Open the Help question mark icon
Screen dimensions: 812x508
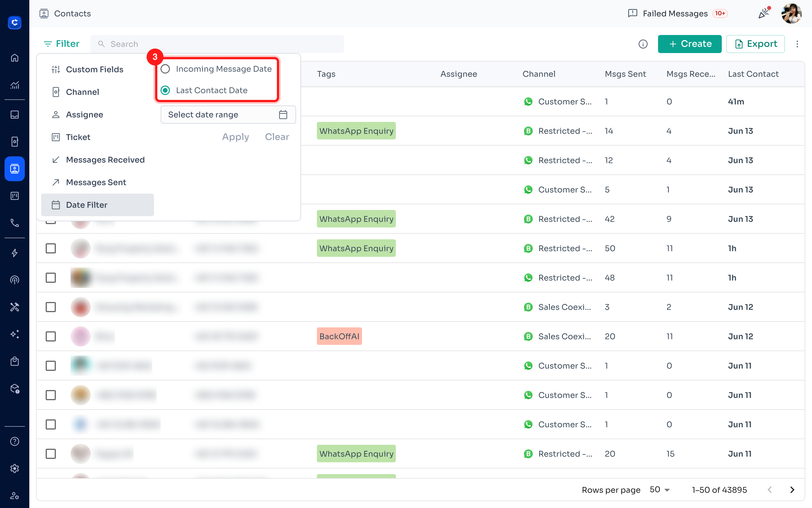coord(14,441)
